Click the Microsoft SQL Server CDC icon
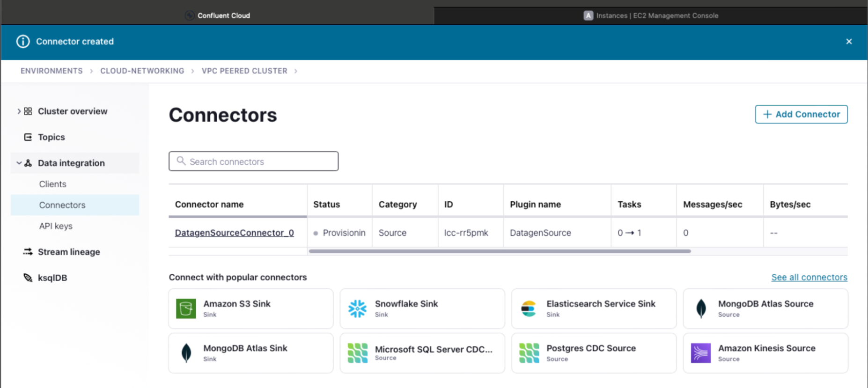 (x=358, y=353)
